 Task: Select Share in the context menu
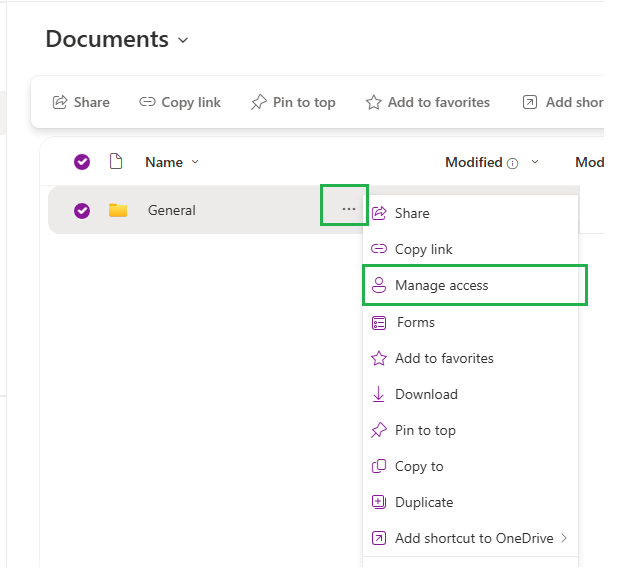471,213
